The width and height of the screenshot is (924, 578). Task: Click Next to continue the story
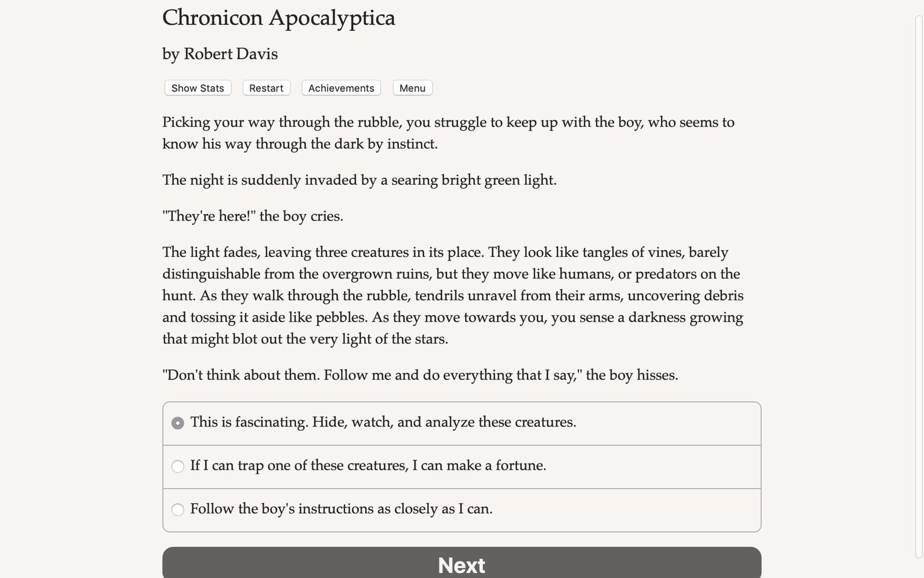461,564
